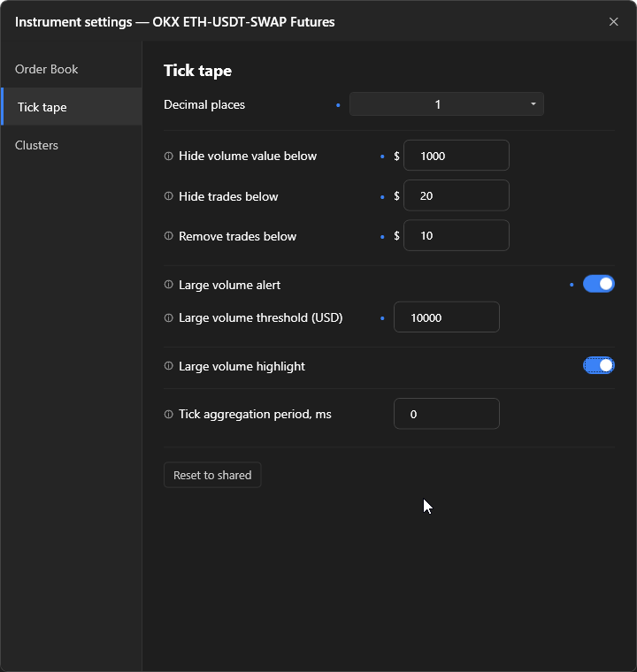Open the Order Book settings tab
This screenshot has height=672, width=637.
71,69
